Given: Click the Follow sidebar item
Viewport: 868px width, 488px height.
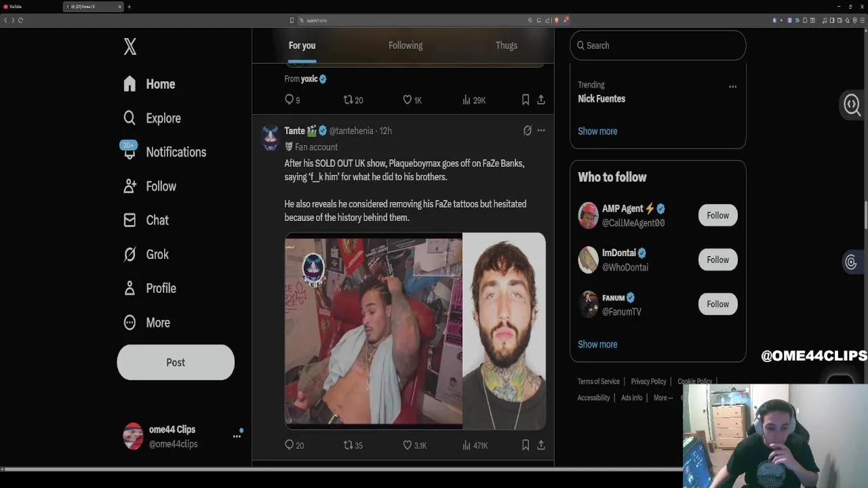Looking at the screenshot, I should click(x=150, y=186).
